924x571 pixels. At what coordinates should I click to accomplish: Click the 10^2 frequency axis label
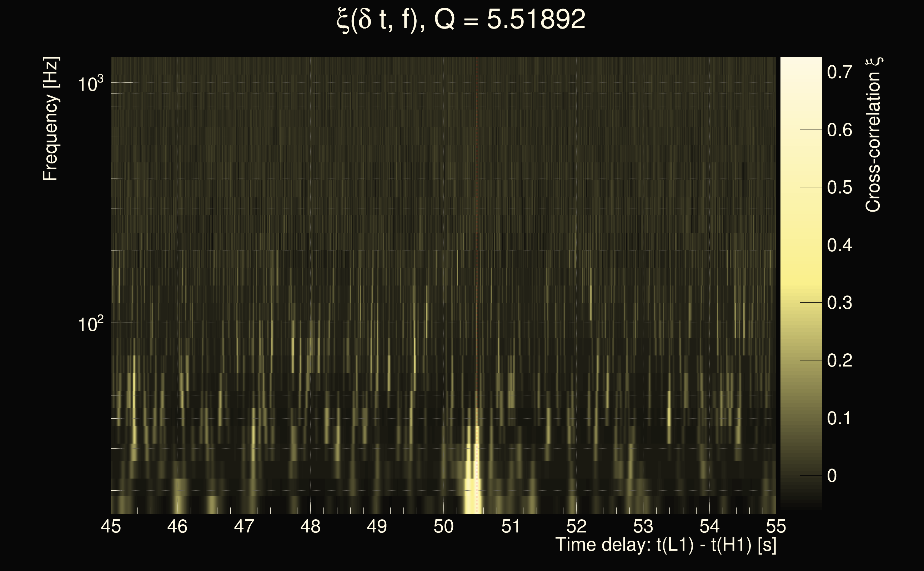(x=90, y=324)
